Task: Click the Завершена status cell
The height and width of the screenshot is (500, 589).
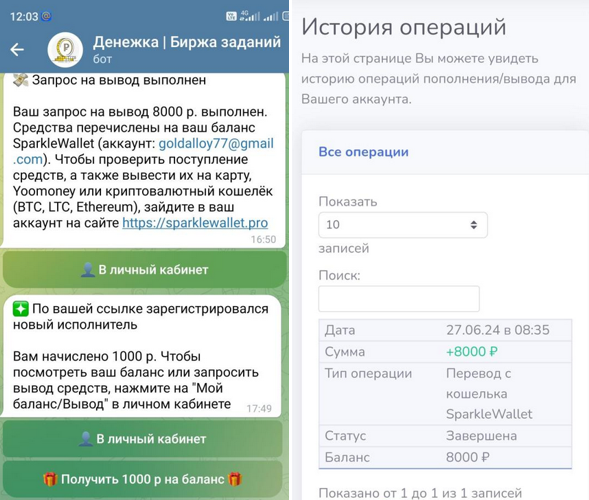Action: (481, 436)
